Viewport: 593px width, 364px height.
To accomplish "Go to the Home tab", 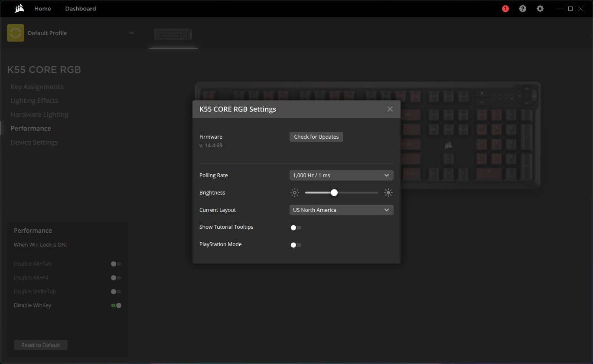I will point(42,9).
